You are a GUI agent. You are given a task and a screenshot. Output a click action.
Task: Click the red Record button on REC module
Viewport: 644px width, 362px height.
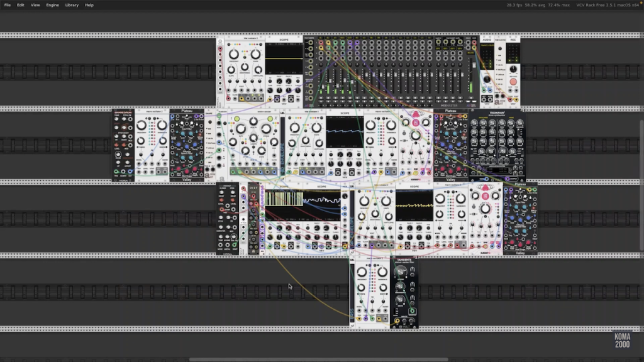513,82
